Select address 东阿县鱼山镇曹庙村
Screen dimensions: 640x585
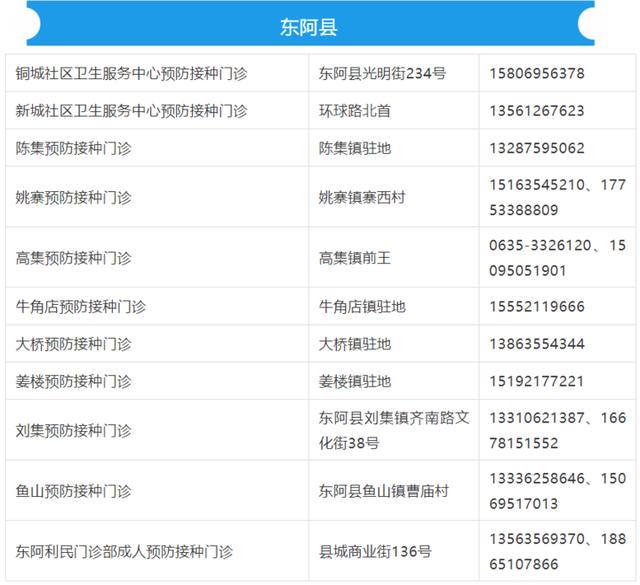(x=383, y=491)
